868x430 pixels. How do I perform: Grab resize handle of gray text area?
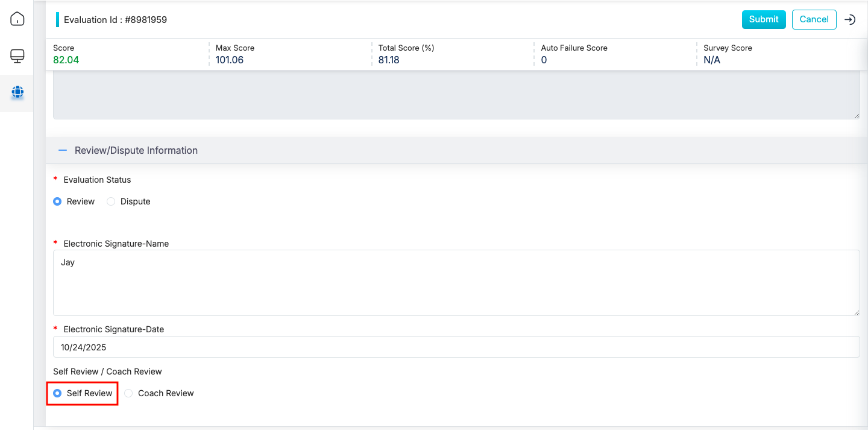(x=857, y=115)
